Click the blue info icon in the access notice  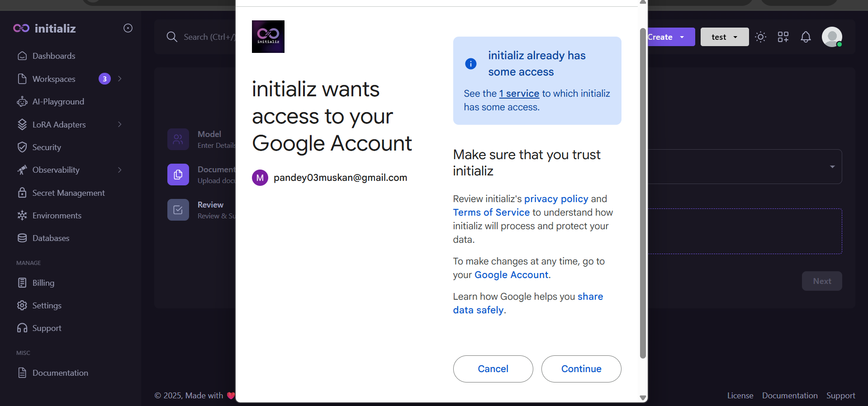coord(470,64)
